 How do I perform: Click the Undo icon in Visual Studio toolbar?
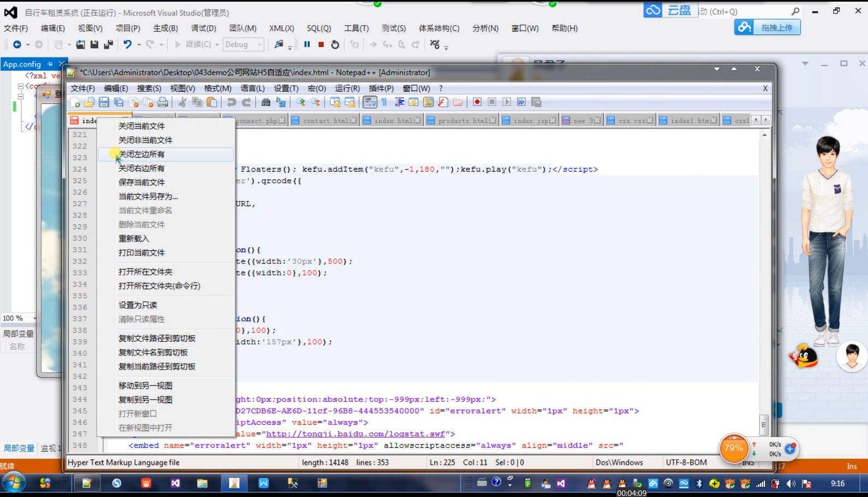(x=127, y=44)
